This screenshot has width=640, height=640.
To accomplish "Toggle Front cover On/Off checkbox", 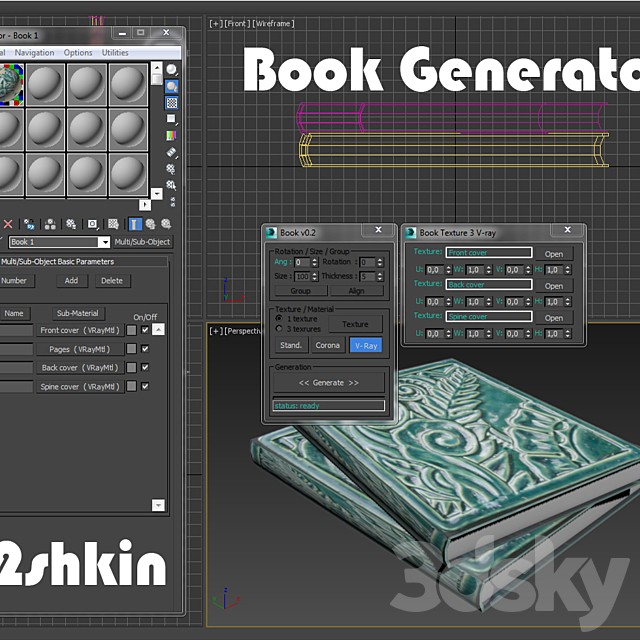I will 145,329.
